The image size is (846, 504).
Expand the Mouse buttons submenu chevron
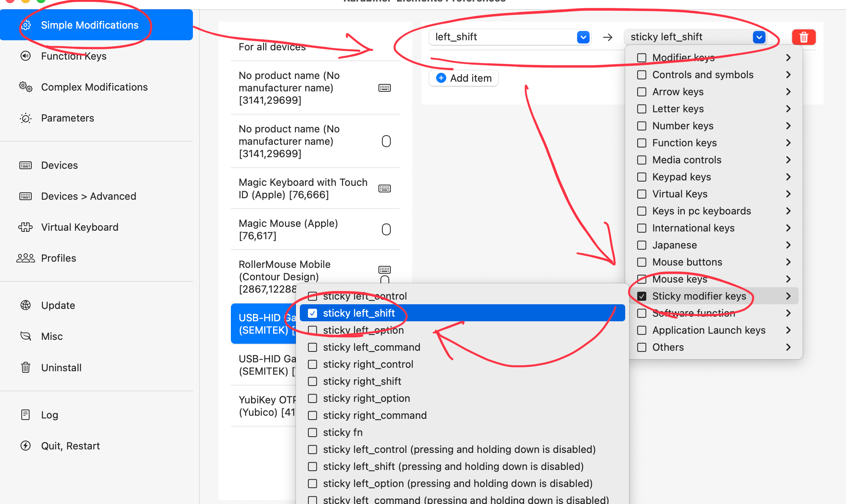788,262
